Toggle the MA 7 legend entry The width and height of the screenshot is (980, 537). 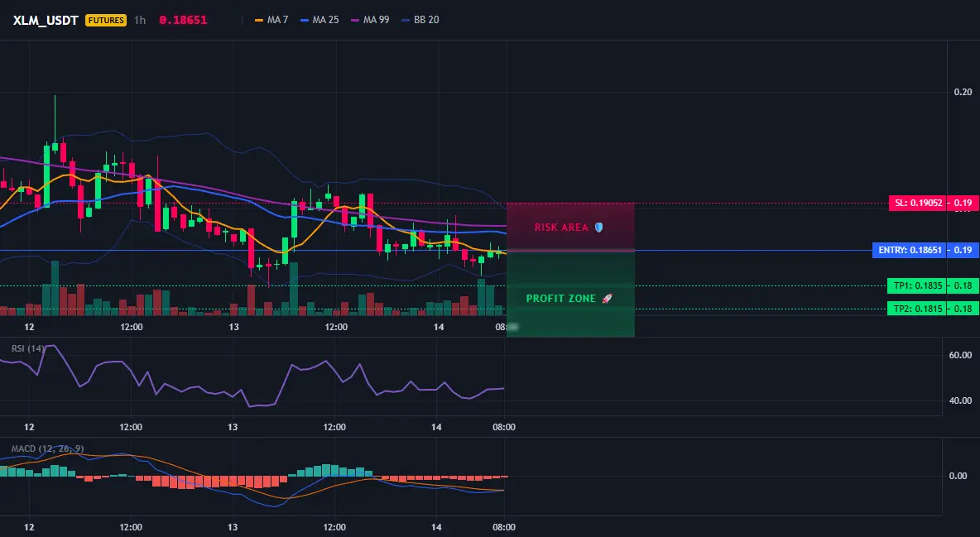pos(271,20)
